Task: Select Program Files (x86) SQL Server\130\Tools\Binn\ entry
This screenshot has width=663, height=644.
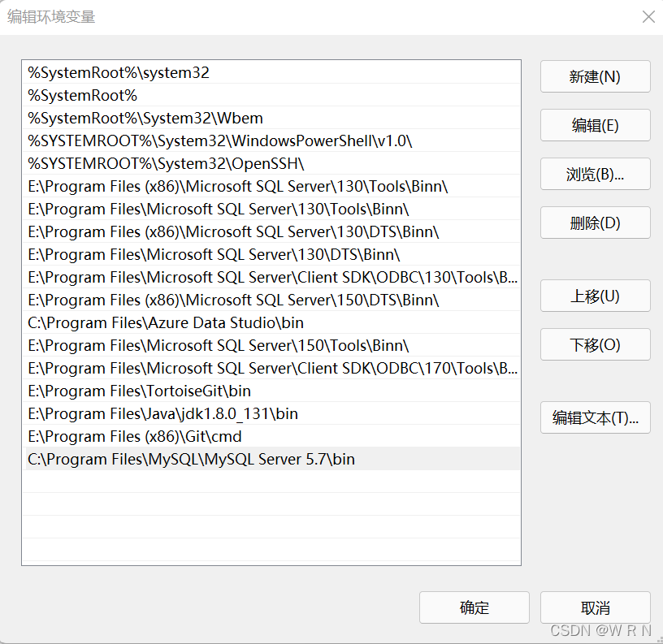Action: click(x=271, y=186)
